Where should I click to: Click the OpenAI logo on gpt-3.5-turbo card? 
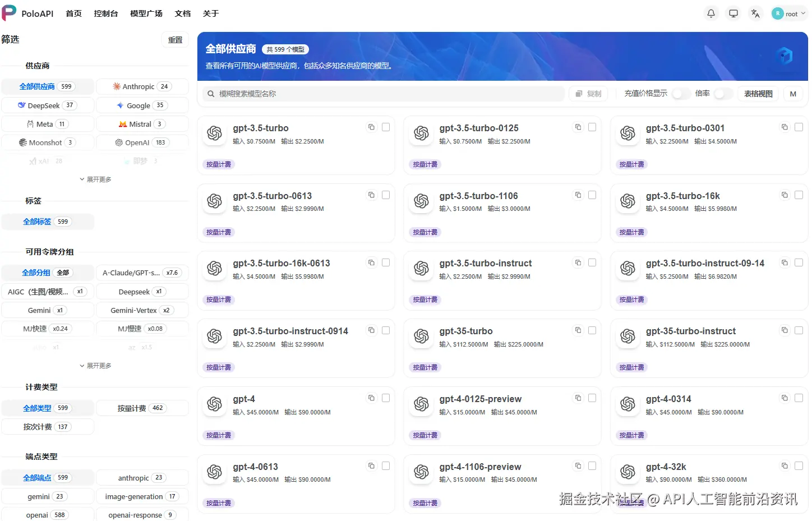[x=215, y=133]
